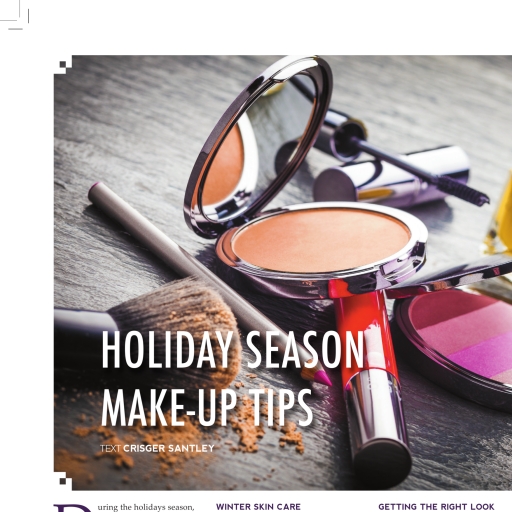Select the "HOLIDAY SEASON" headline text
This screenshot has width=512, height=512.
point(233,350)
